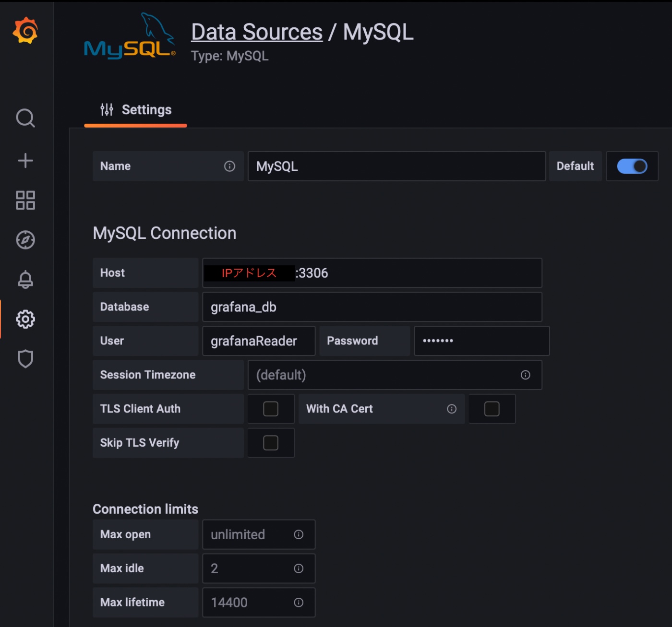
Task: Click the Max lifetime info icon
Action: (x=299, y=603)
